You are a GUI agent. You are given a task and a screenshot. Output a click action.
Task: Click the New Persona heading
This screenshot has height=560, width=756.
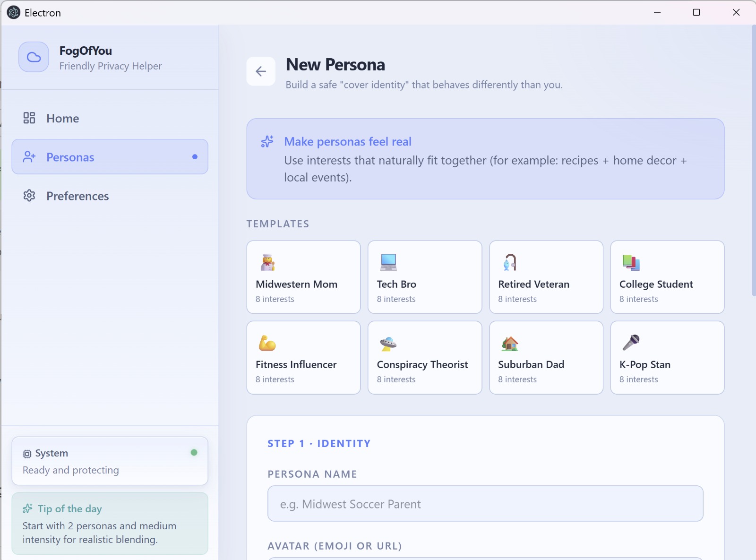(x=335, y=65)
